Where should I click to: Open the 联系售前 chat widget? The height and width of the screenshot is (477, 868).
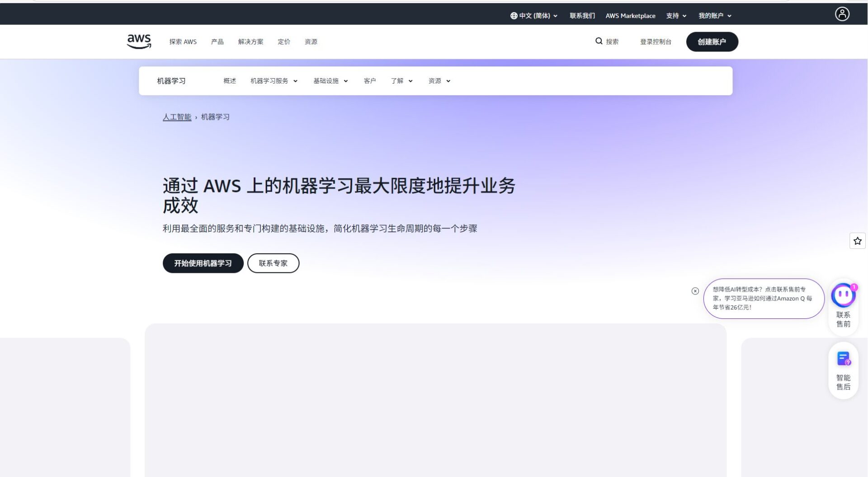pos(842,295)
